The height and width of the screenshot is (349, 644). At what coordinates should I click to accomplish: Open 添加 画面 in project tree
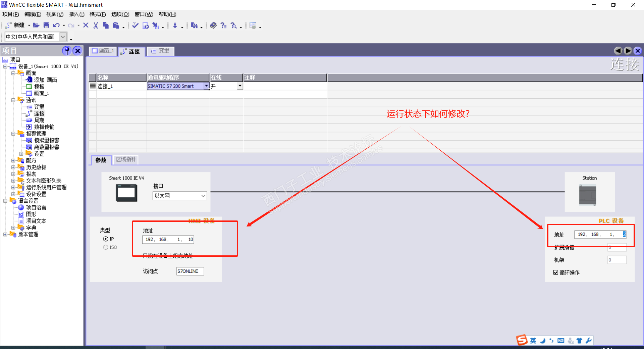point(45,80)
